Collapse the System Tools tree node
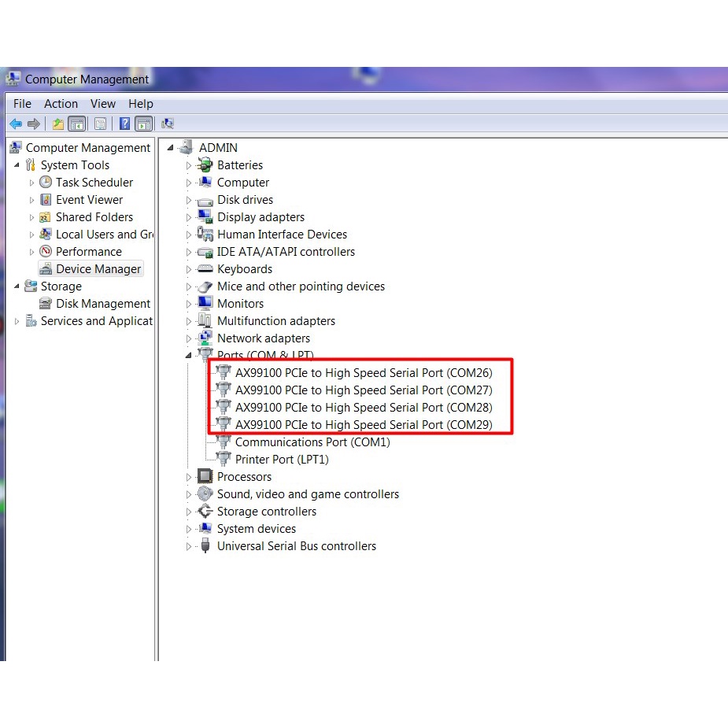 click(17, 165)
